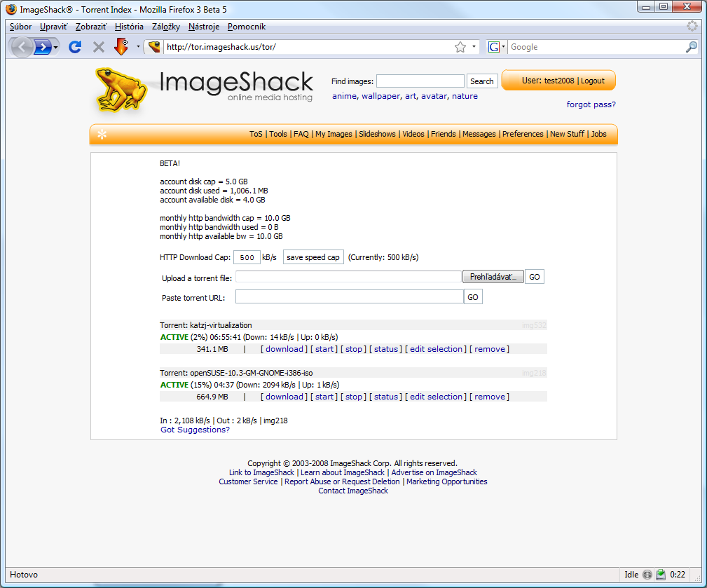
Task: Click the anime tag link
Action: (344, 96)
